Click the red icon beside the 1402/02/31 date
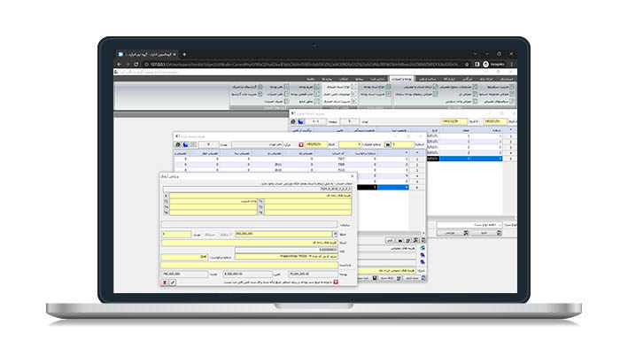 [301, 143]
